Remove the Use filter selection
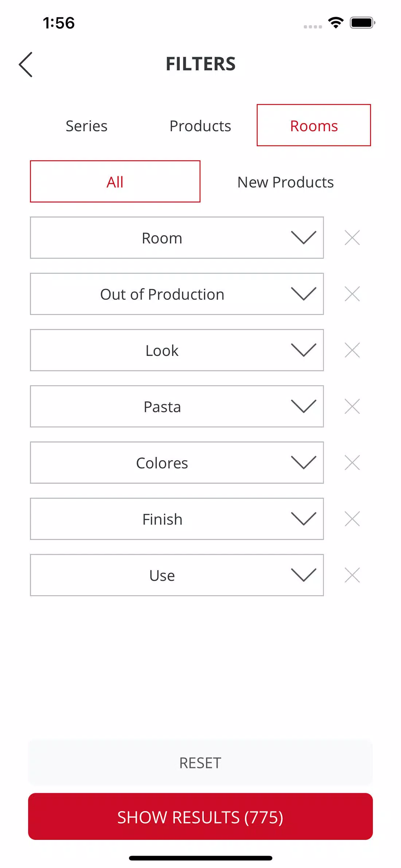The height and width of the screenshot is (868, 401). point(352,575)
